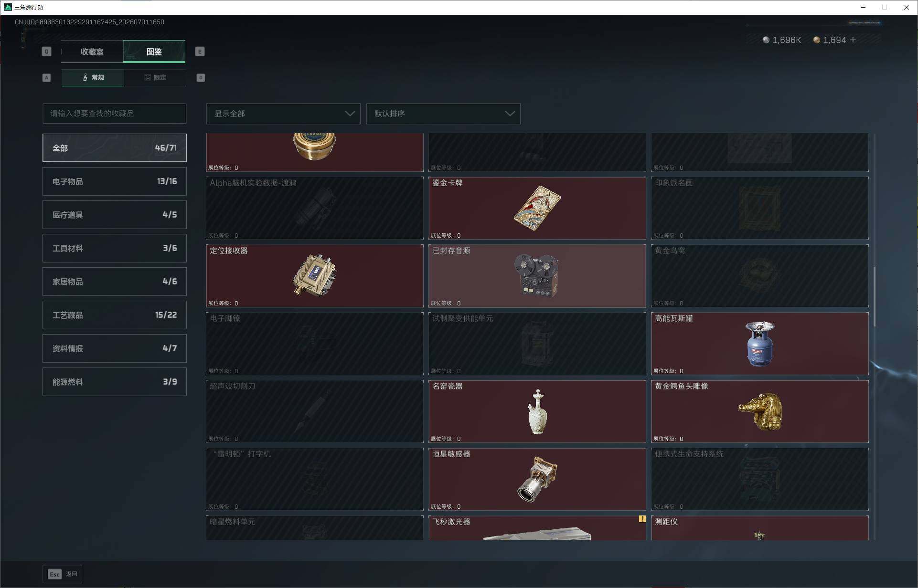Select the locked 电子脚镣 card
The height and width of the screenshot is (588, 918).
[314, 344]
